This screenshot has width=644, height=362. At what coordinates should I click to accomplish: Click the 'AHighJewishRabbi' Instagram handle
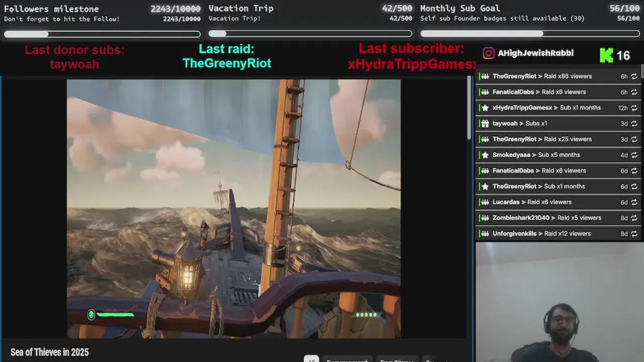(535, 53)
